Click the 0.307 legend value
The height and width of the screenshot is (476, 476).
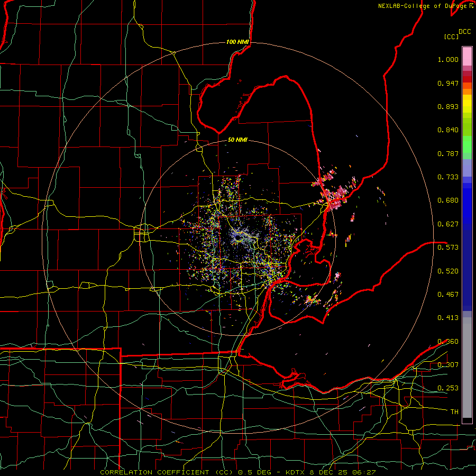pyautogui.click(x=448, y=365)
